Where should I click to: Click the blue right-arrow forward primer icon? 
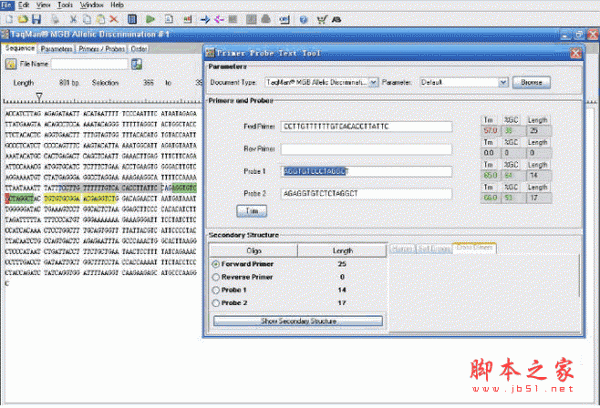[x=205, y=19]
